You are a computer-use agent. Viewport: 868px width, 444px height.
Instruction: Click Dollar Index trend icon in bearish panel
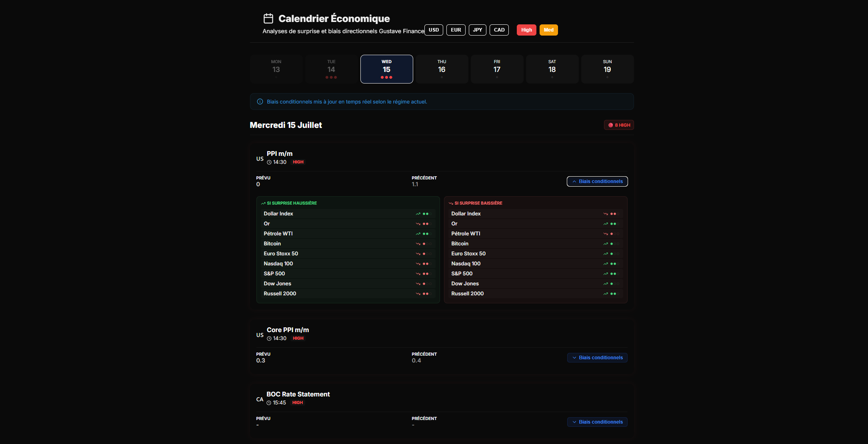606,214
